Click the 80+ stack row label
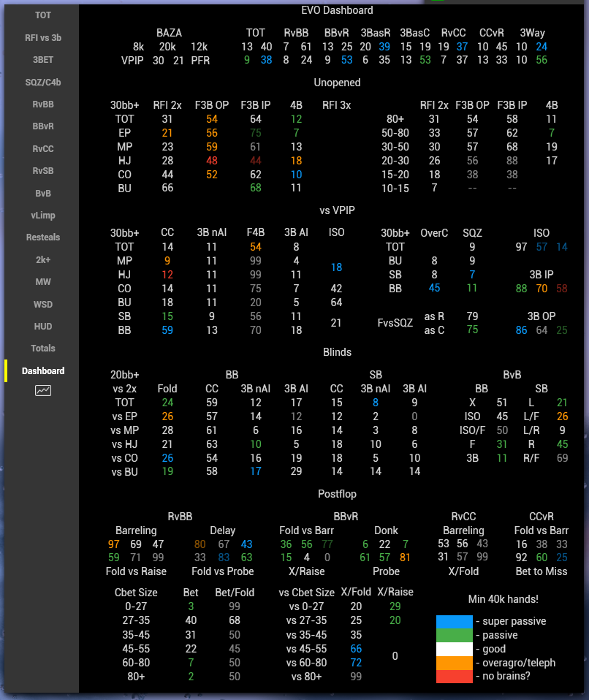The image size is (589, 700). 395,119
